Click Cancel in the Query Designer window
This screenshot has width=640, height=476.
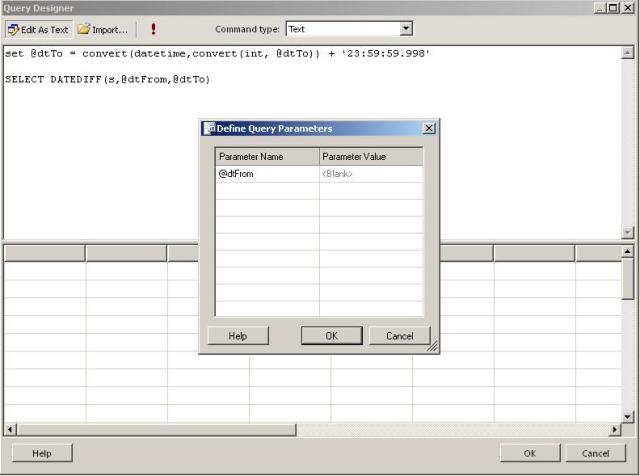coord(596,453)
